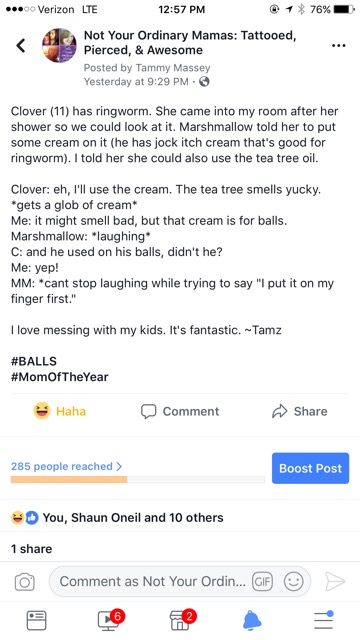Open the three-dots post options menu
Viewport: 360px width, 640px height.
(338, 45)
